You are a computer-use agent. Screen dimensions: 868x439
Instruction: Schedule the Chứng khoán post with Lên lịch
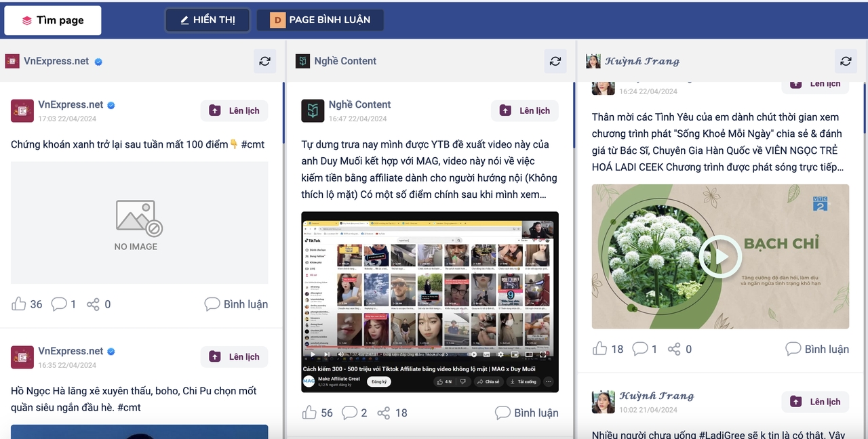tap(234, 110)
